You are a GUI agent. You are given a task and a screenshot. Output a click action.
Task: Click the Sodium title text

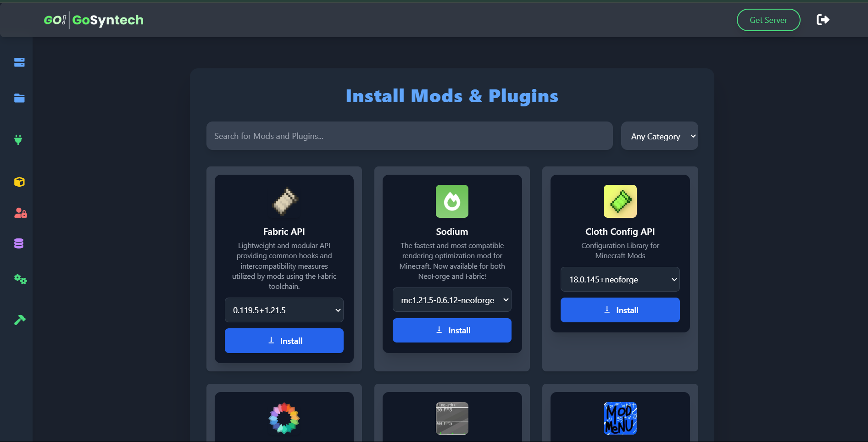(x=452, y=232)
